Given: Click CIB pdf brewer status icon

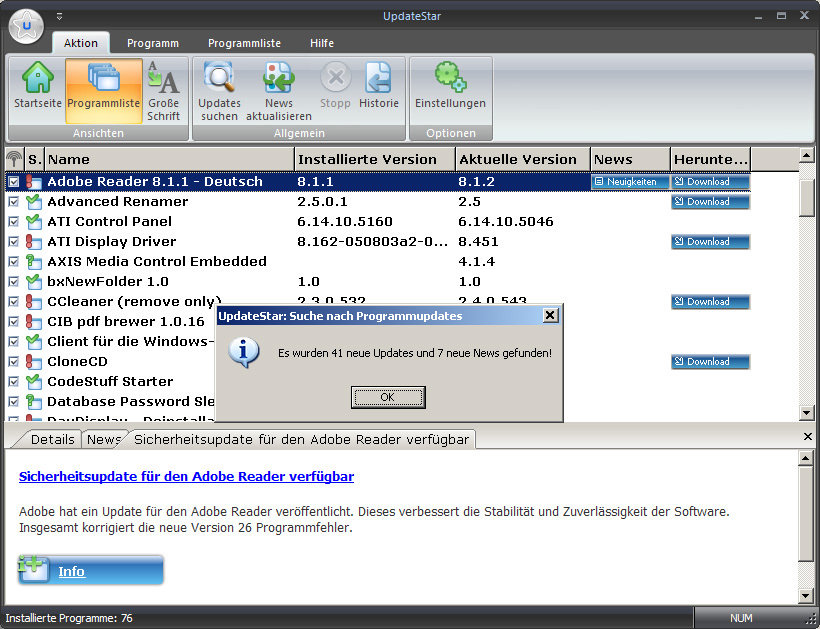Looking at the screenshot, I should (33, 321).
